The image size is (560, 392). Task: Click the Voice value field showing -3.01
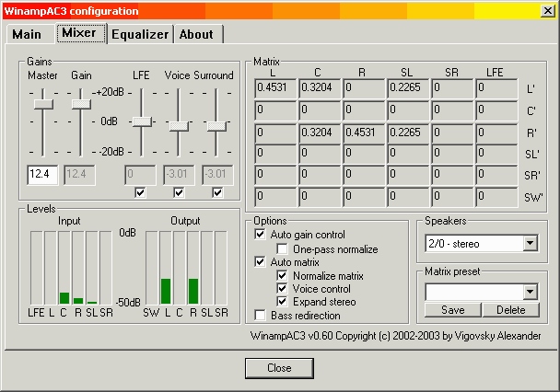179,175
